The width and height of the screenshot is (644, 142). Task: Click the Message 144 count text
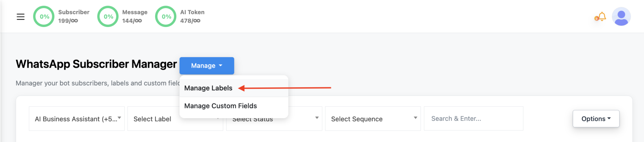click(x=132, y=21)
